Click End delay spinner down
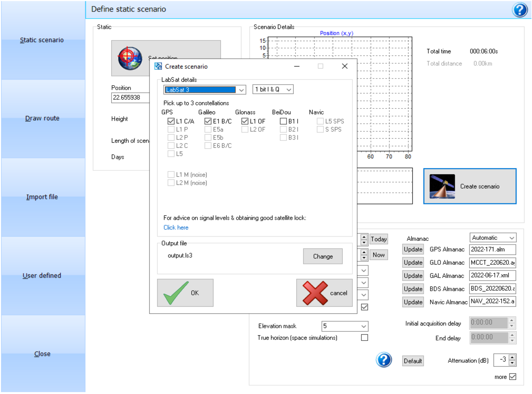The height and width of the screenshot is (394, 532). pos(512,340)
